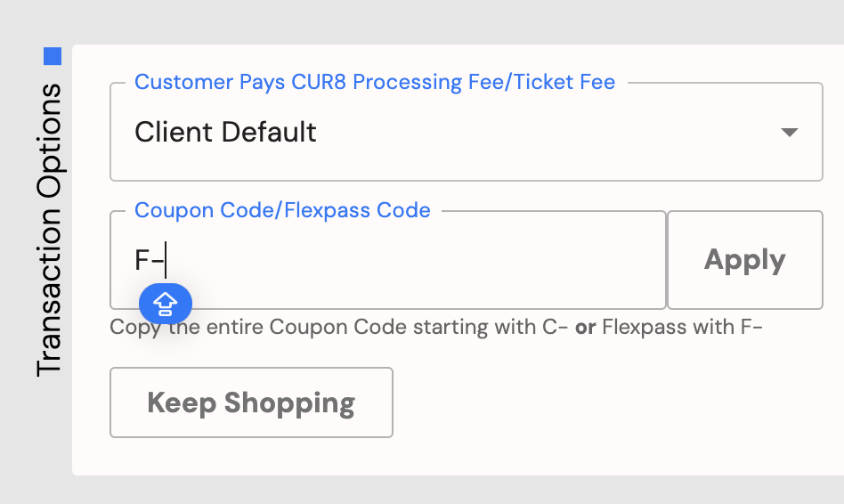Screen dimensions: 844x504
Task: Click the Flexpass with F- phrase in the hint
Action: 682,327
